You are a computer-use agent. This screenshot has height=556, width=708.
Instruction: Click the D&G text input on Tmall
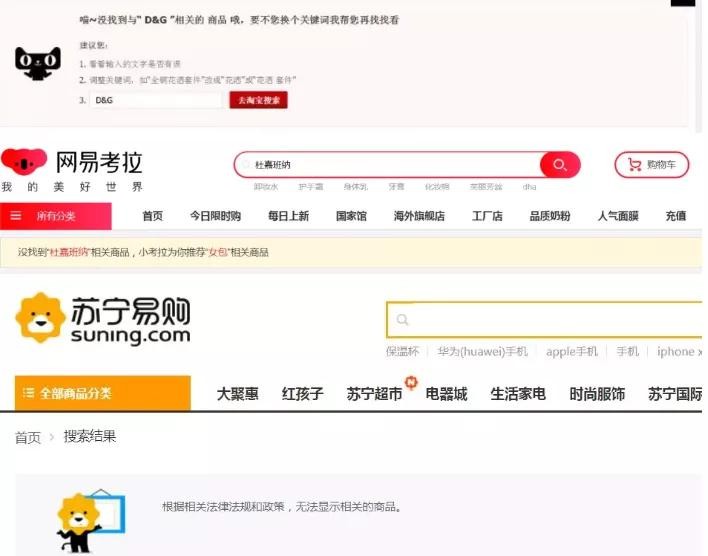156,100
